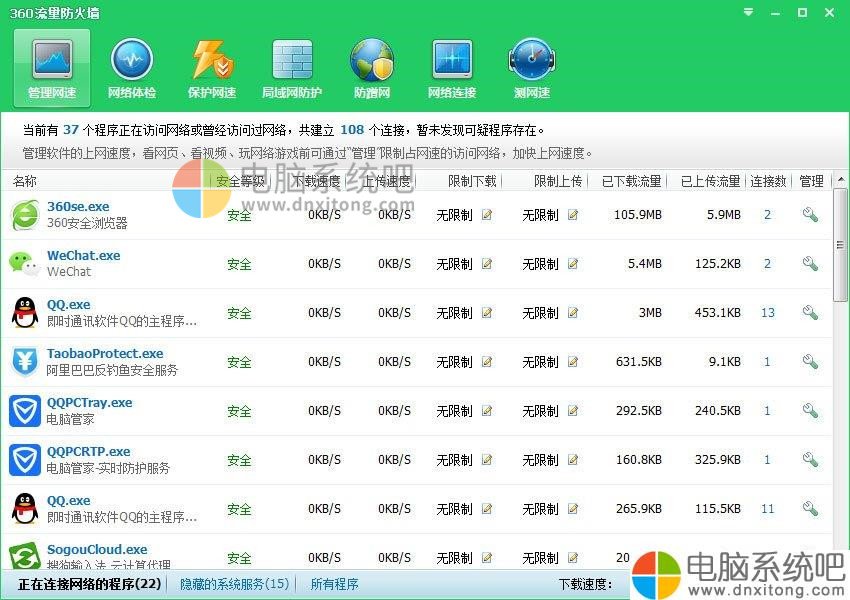Viewport: 850px width, 600px height.
Task: Switch to 所有程序 tab
Action: pyautogui.click(x=334, y=584)
